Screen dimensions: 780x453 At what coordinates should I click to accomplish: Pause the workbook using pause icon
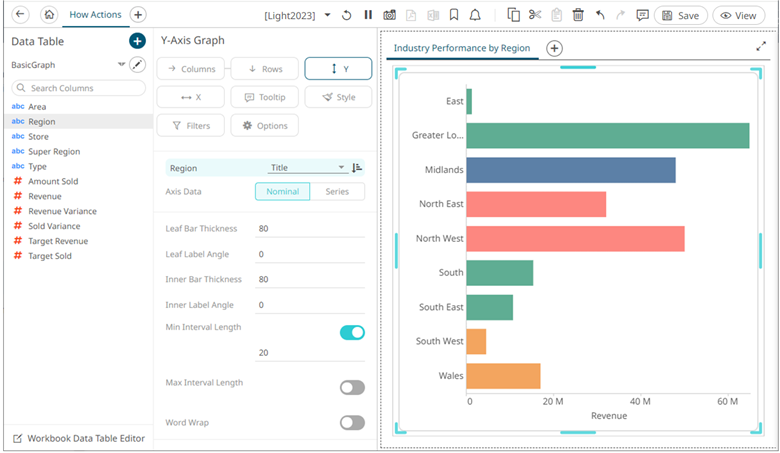tap(368, 15)
